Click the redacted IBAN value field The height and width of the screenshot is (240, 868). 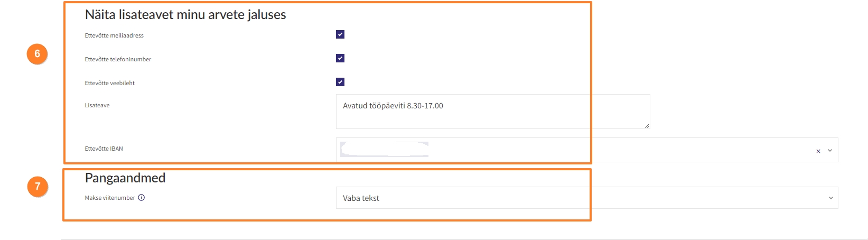385,149
